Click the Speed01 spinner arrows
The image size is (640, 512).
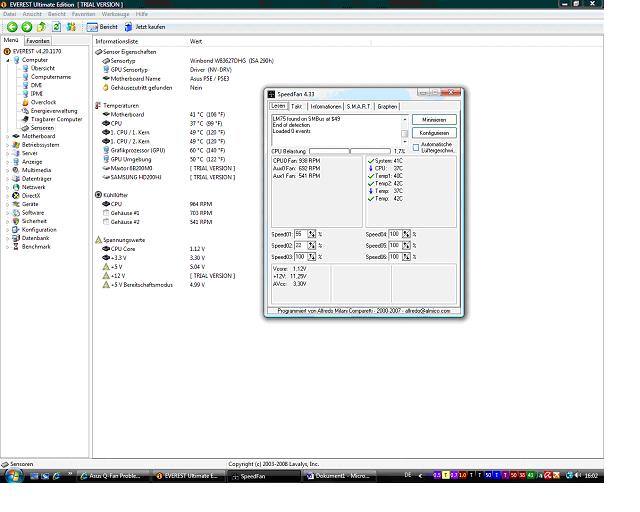coord(312,234)
